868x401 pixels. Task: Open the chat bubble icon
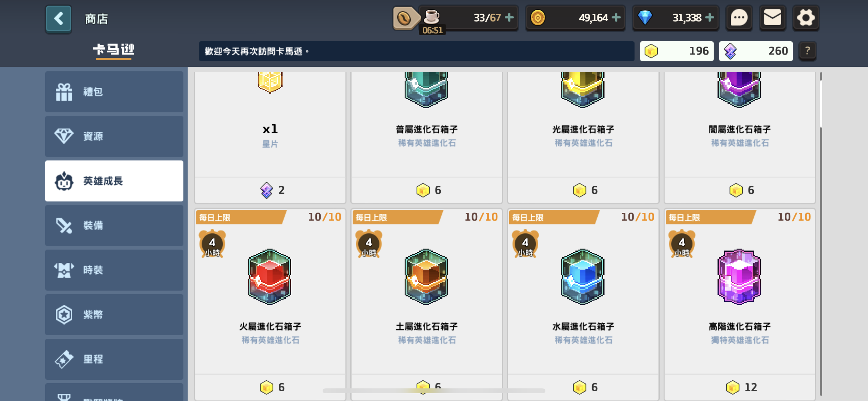tap(739, 17)
